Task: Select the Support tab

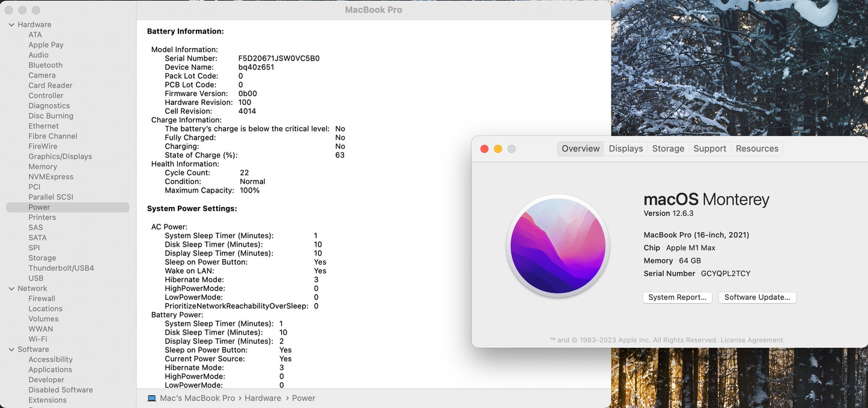Action: click(709, 149)
